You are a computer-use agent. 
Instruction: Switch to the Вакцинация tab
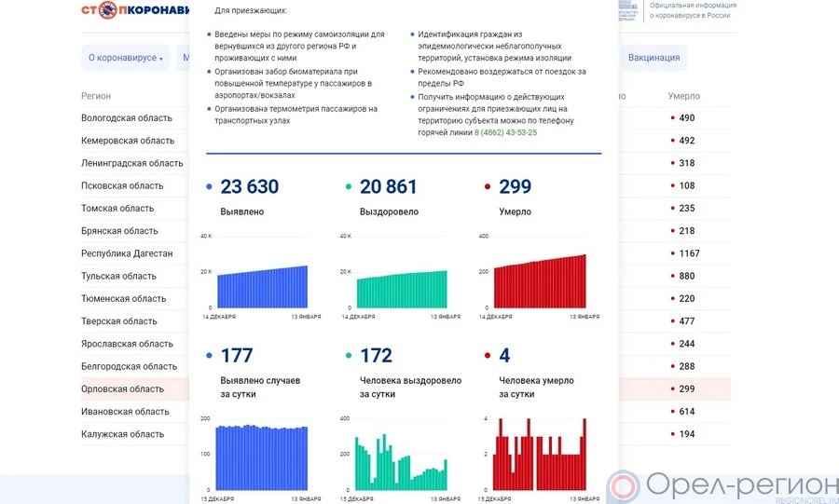click(653, 58)
